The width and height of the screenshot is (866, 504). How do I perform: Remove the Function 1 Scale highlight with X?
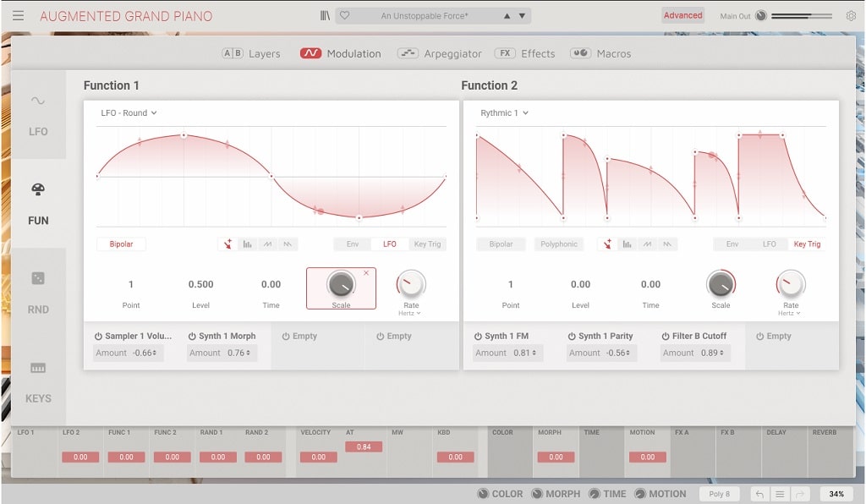tap(366, 273)
